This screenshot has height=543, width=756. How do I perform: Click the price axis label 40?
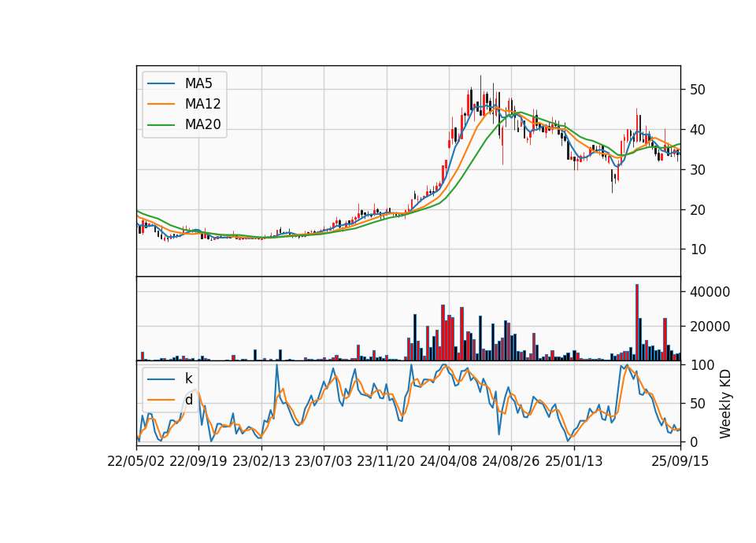697,130
